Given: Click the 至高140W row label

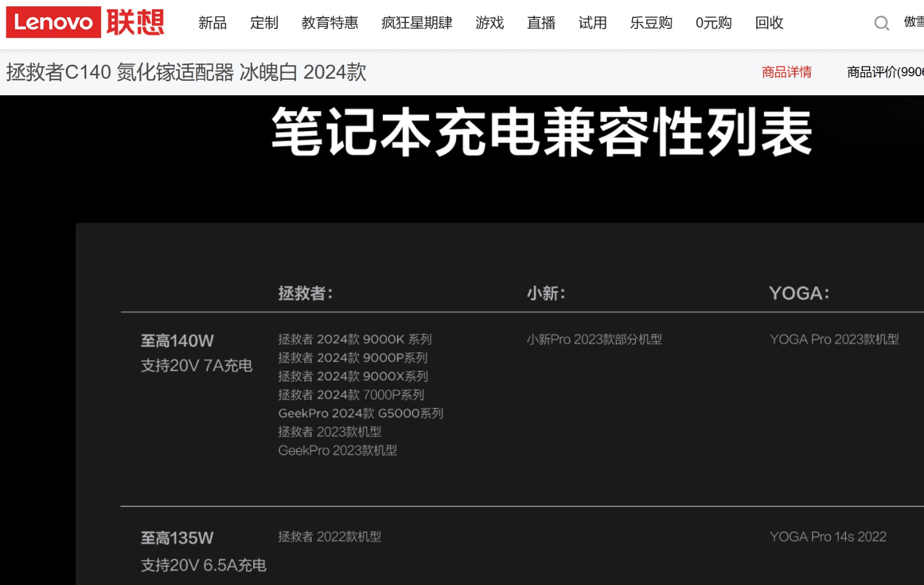Looking at the screenshot, I should (x=177, y=341).
